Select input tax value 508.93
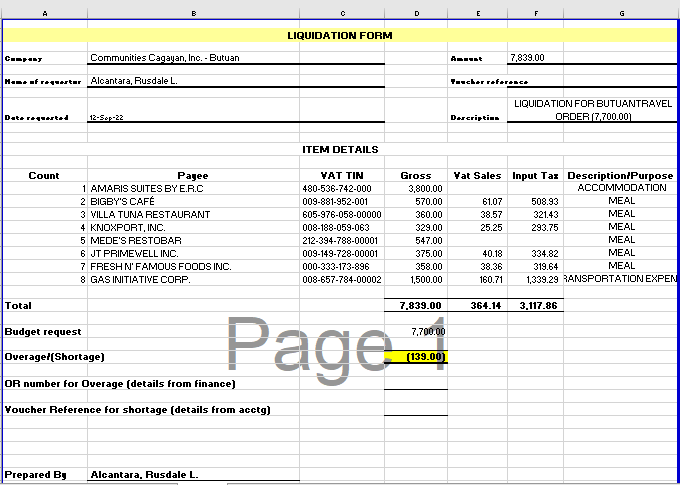This screenshot has width=680, height=485. [x=536, y=202]
